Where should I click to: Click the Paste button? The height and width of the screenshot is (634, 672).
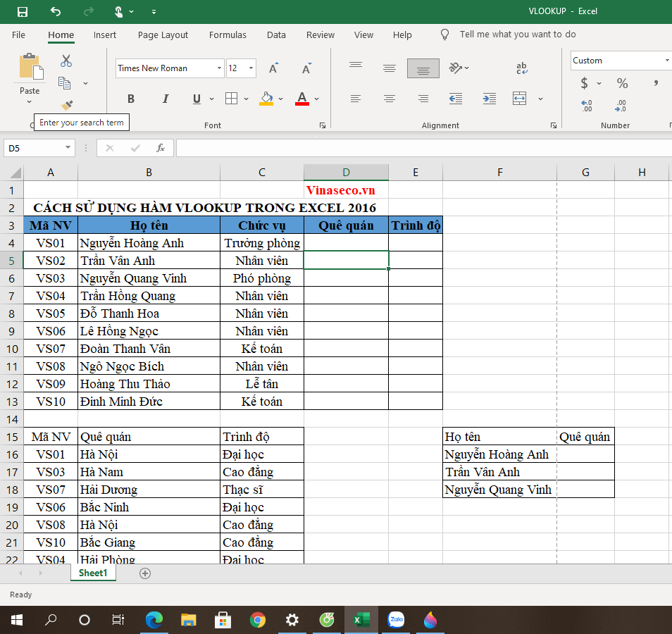(x=30, y=73)
